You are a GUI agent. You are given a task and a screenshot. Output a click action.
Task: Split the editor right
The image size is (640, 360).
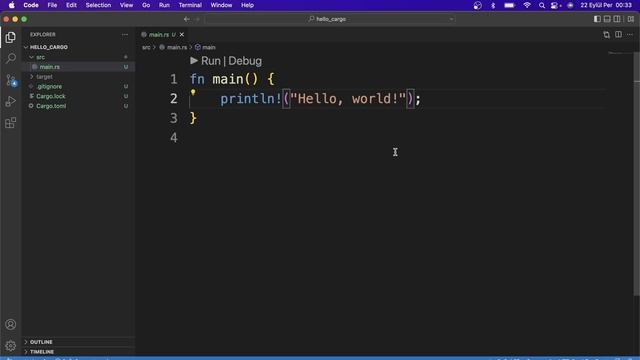tap(618, 35)
